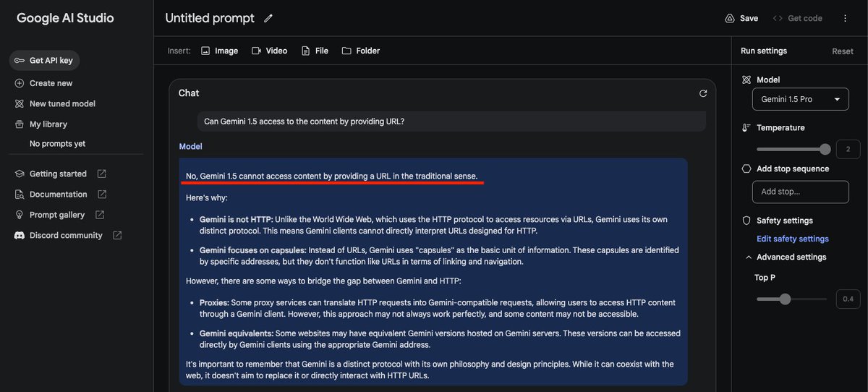Click the Untitled prompt title
Screen dimensions: 868x392
pyautogui.click(x=210, y=18)
